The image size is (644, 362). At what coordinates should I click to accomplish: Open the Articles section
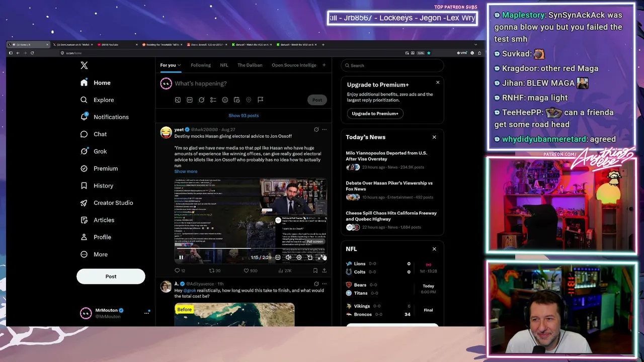pos(97,220)
